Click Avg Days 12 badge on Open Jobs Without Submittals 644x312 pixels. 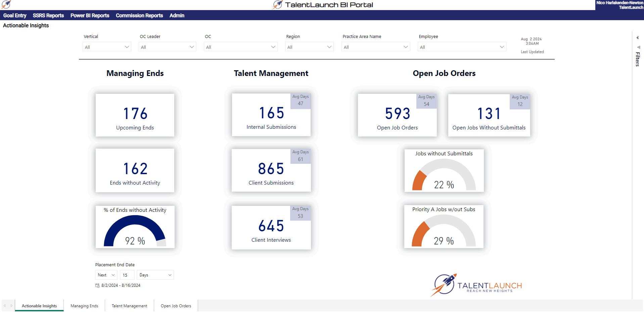coord(520,101)
